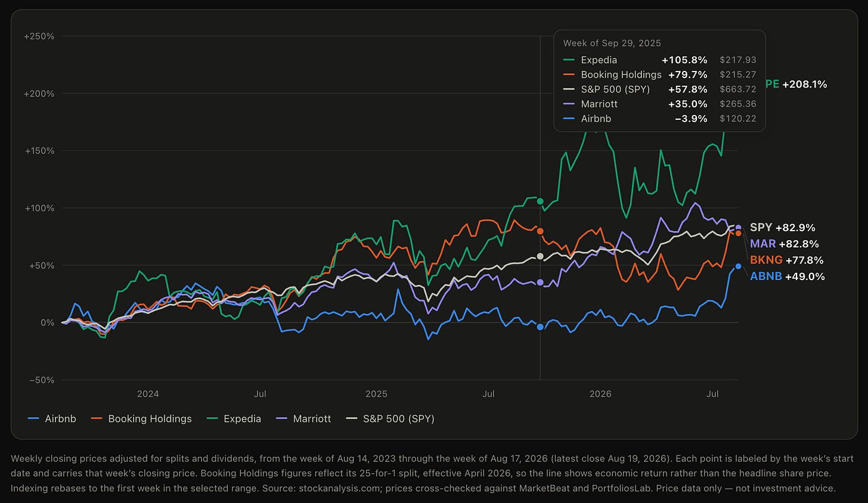Select the MAR +82.8% end label

(784, 244)
